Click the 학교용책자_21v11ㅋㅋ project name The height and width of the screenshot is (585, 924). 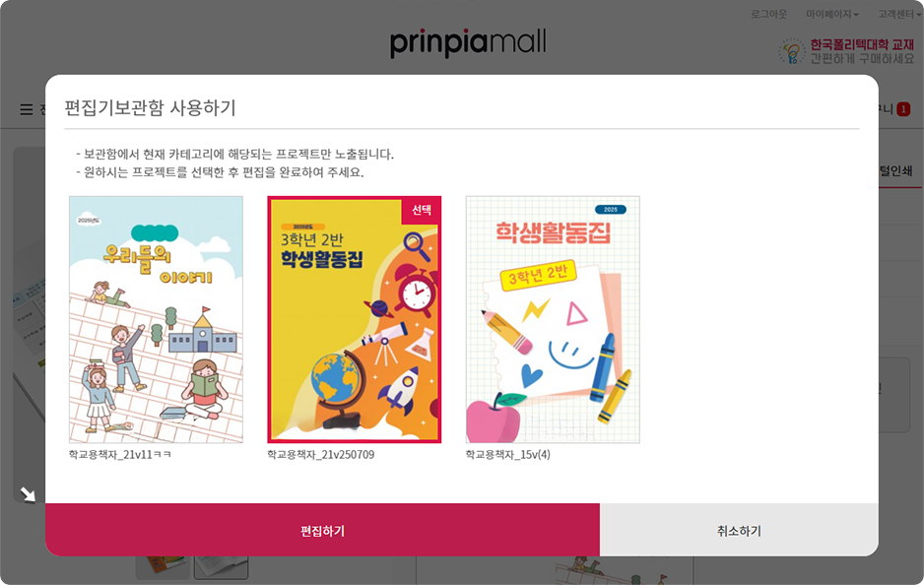click(x=119, y=455)
